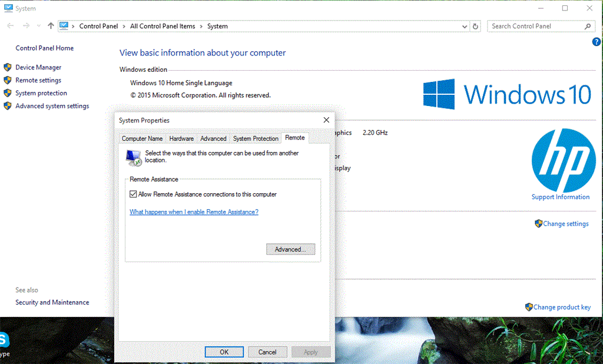Click the Windows 10 logo
Screen dimensions: 603x364
point(507,94)
